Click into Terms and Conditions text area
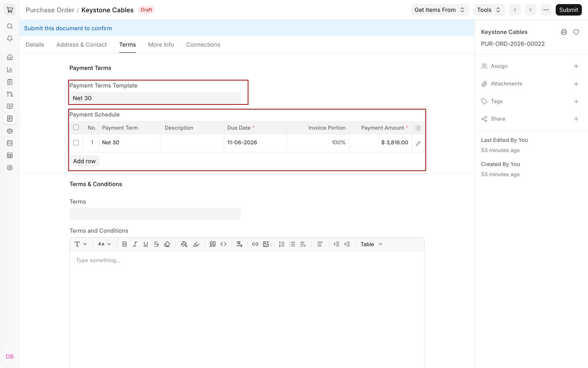This screenshot has width=588, height=368. click(247, 309)
